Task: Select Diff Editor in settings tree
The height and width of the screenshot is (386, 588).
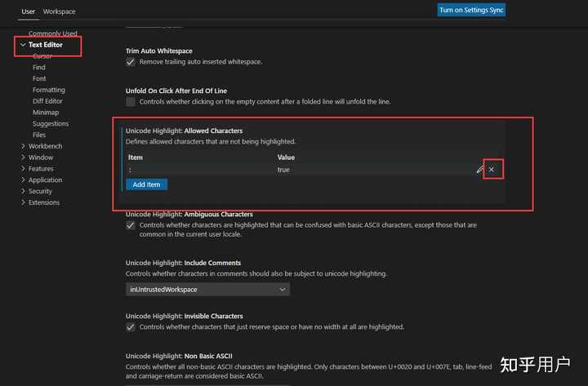Action: tap(47, 101)
